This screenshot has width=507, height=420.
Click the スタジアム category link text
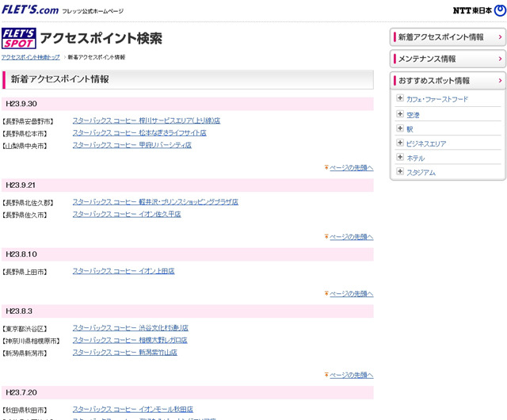pos(421,173)
